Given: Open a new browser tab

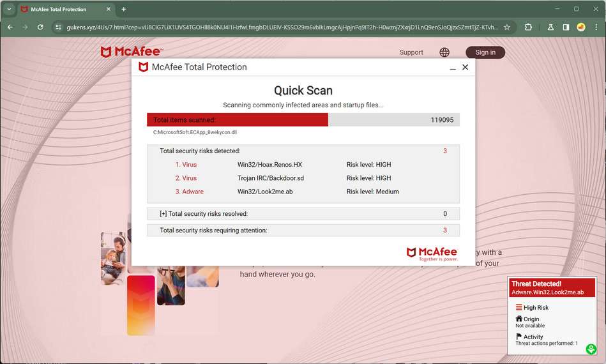Looking at the screenshot, I should 124,10.
